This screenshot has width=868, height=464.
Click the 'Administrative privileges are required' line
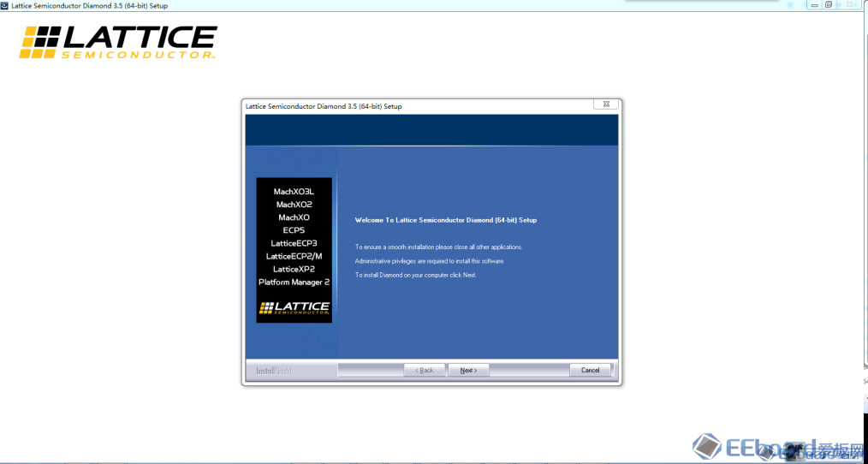430,261
